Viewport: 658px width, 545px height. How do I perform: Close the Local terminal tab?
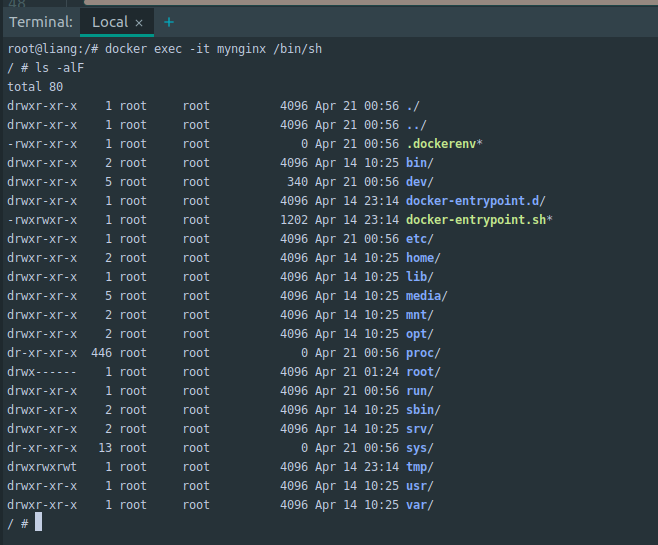pyautogui.click(x=139, y=22)
